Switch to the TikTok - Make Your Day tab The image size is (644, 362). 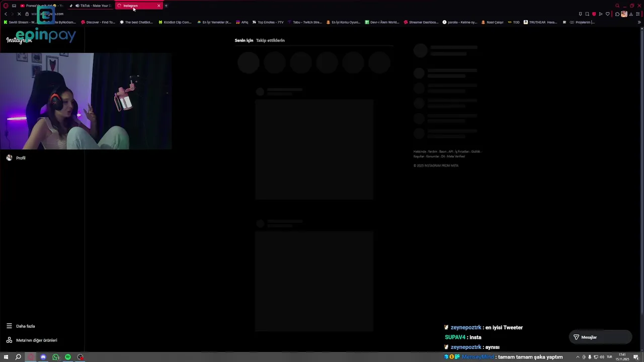pyautogui.click(x=92, y=6)
